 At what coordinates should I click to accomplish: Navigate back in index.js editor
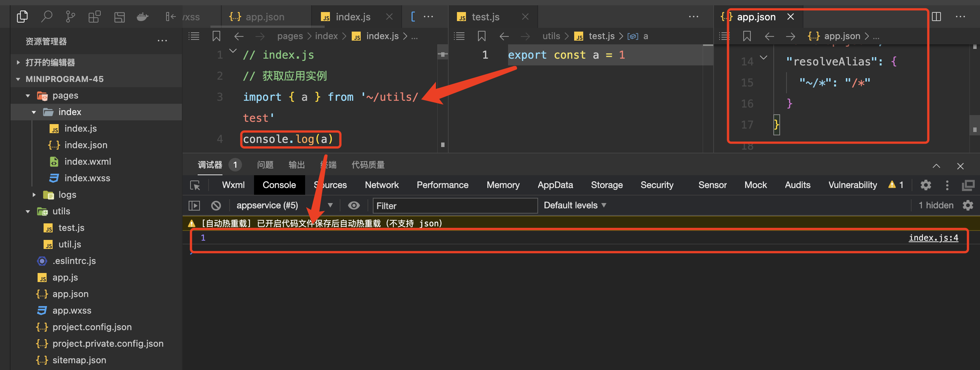click(x=239, y=36)
